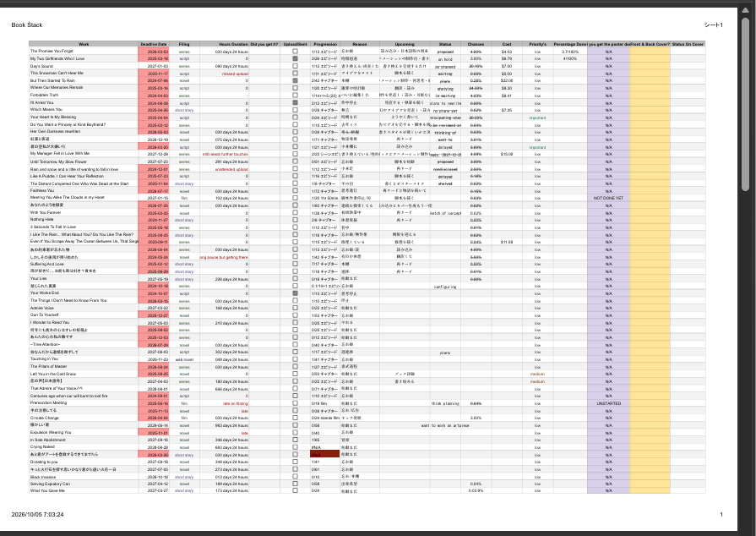This screenshot has width=756, height=536.
Task: Click the UNSTARTED purple cell
Action: point(608,403)
